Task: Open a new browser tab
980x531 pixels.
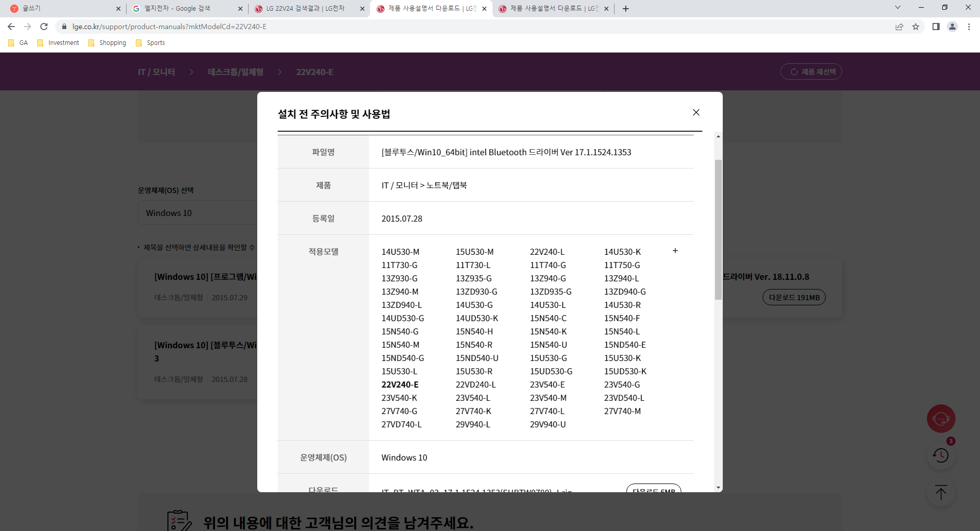Action: click(x=626, y=9)
